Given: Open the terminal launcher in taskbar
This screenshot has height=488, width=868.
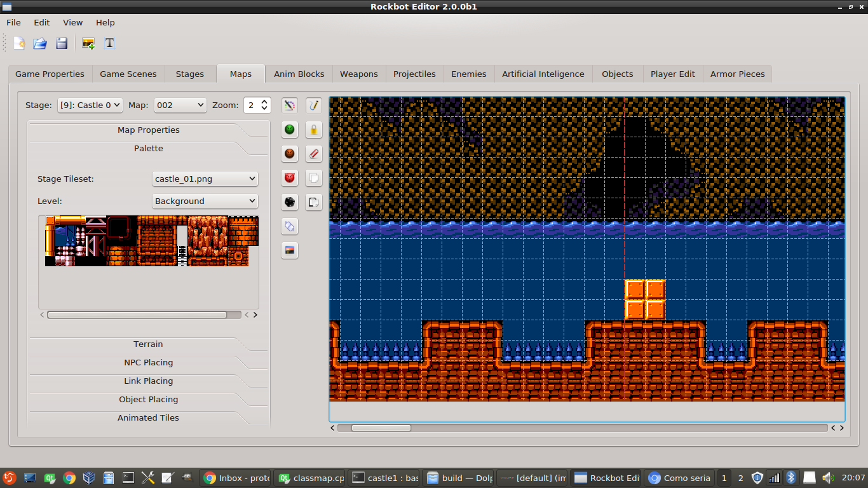Looking at the screenshot, I should point(128,478).
